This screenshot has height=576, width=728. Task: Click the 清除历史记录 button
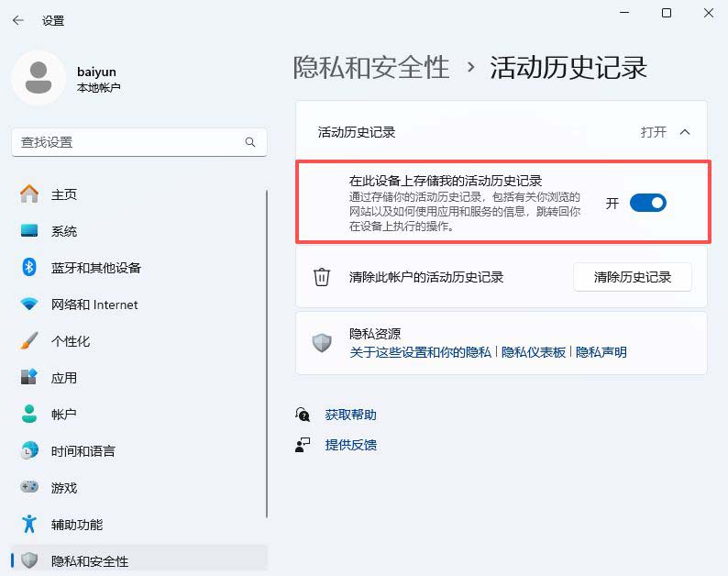pyautogui.click(x=633, y=277)
